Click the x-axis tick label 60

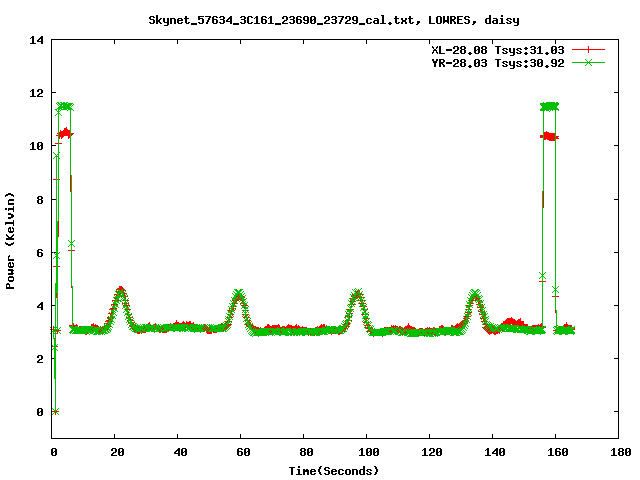[243, 452]
